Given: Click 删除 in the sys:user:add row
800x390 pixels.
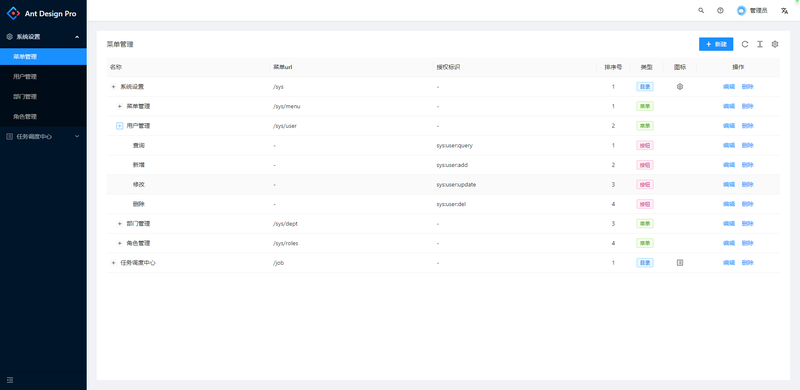Looking at the screenshot, I should pyautogui.click(x=747, y=165).
